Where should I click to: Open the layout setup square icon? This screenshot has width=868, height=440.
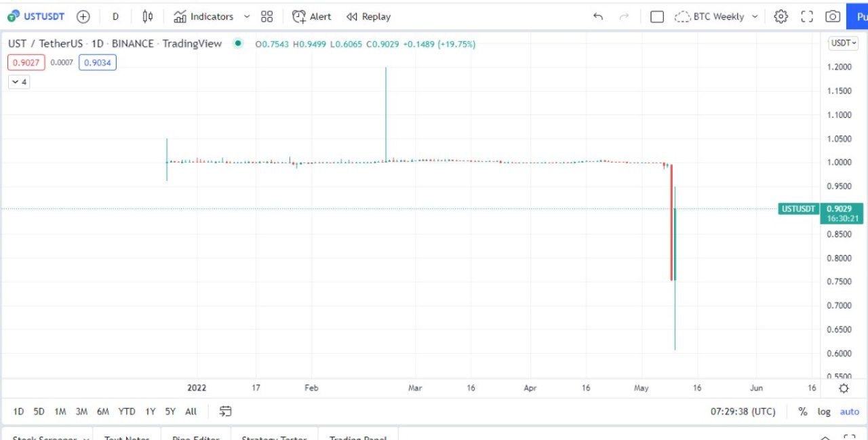656,16
